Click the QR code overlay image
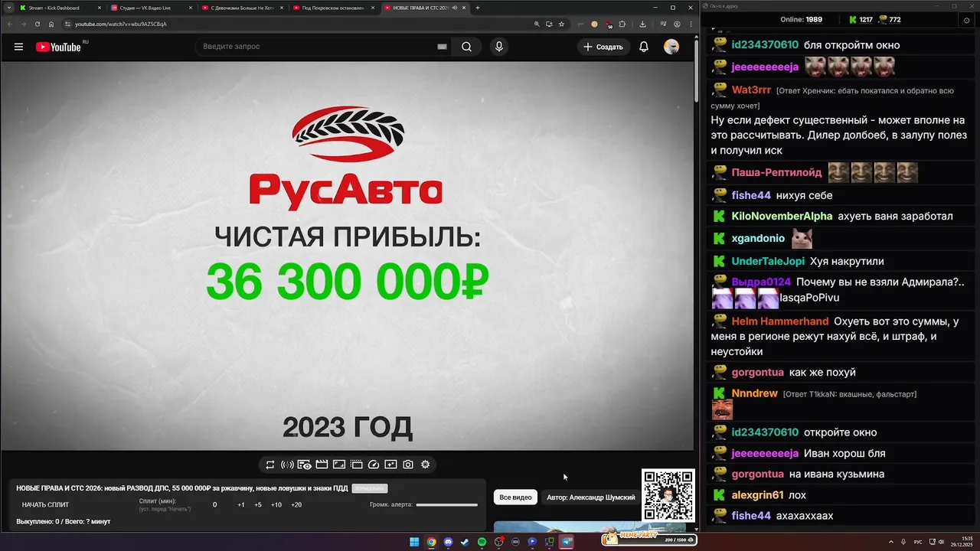Viewport: 980px width, 551px height. 668,495
